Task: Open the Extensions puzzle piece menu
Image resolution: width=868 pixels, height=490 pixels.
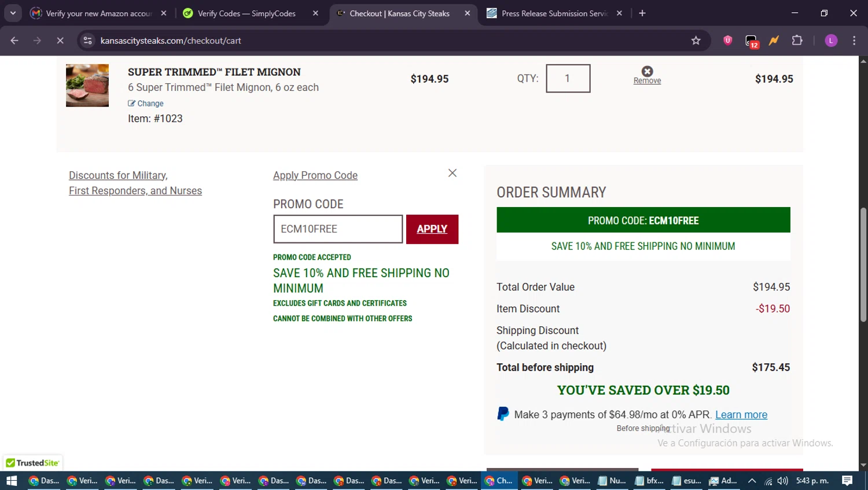Action: coord(797,40)
